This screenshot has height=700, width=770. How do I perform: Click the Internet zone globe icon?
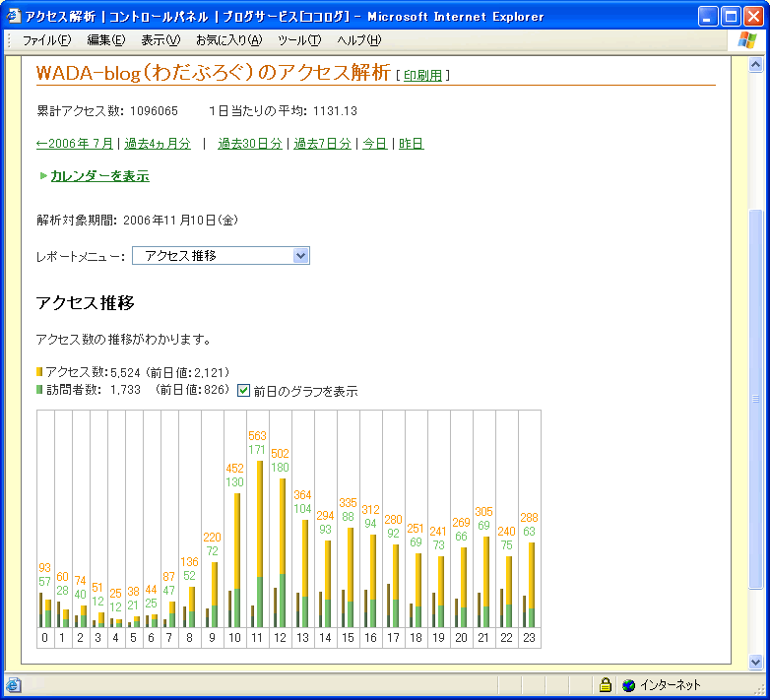pos(628,685)
